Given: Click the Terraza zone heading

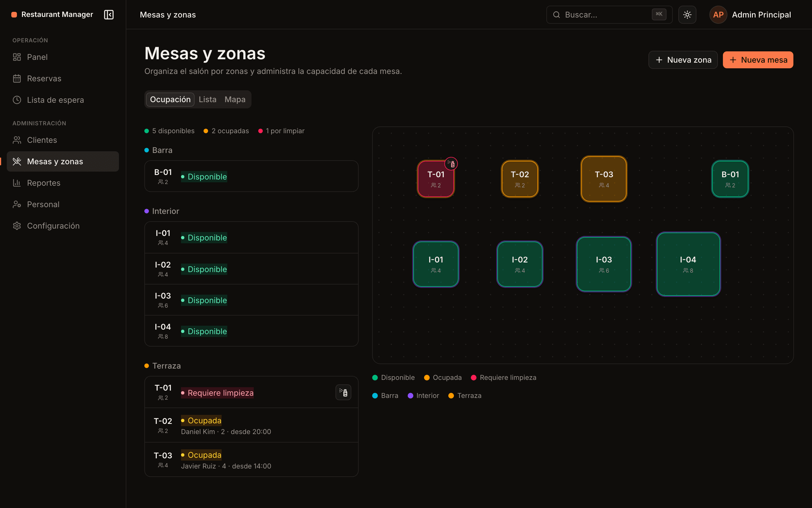Looking at the screenshot, I should point(162,366).
